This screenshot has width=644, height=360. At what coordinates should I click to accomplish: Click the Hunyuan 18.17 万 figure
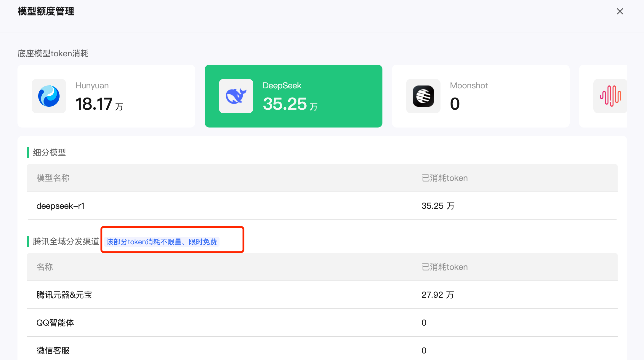pyautogui.click(x=99, y=104)
